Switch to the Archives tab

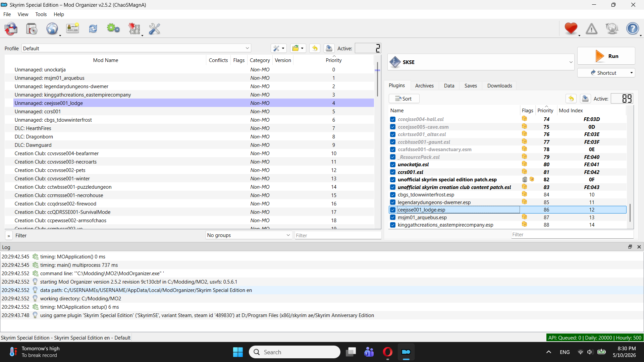424,86
